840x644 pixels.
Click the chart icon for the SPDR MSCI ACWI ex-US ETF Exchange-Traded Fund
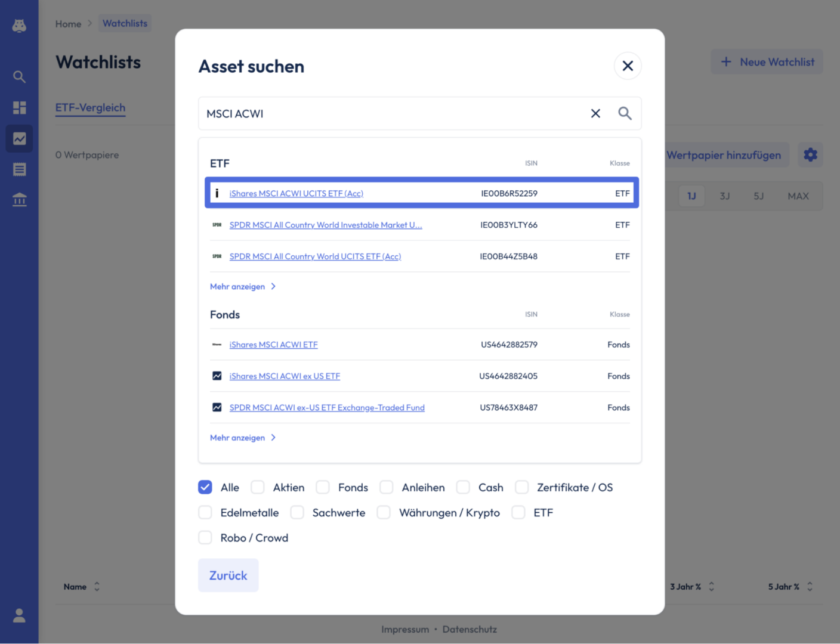coord(217,408)
